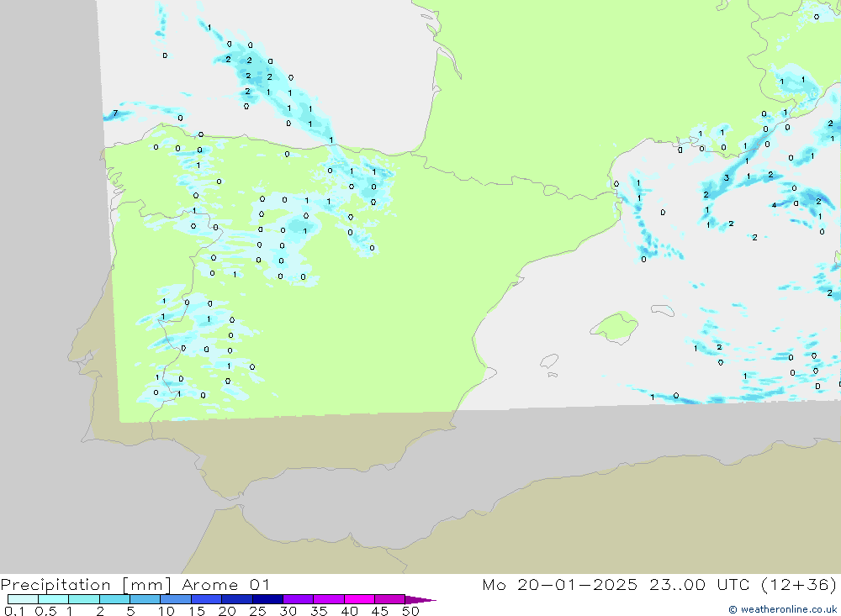The image size is (841, 616).
Task: Click the legend label '25'
Action: 257,611
